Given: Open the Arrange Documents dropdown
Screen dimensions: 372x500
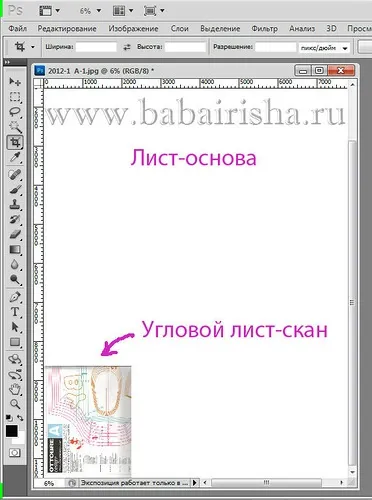Looking at the screenshot, I should [x=123, y=11].
